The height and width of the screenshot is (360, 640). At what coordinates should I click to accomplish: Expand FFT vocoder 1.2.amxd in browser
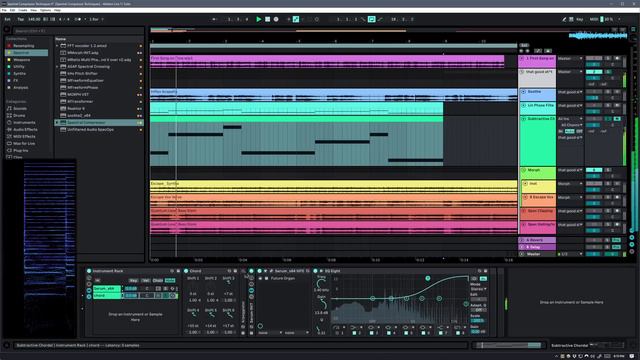57,46
